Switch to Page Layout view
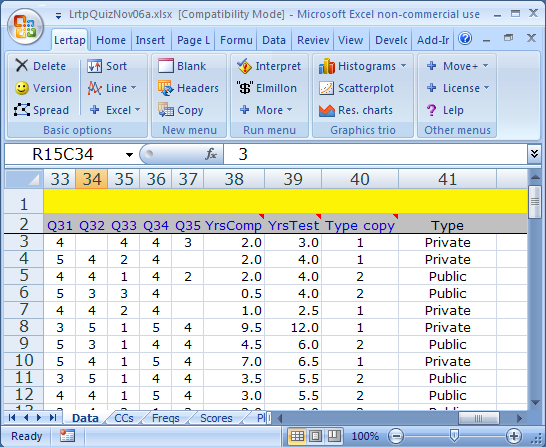Viewport: 546px width, 447px height. (315, 436)
